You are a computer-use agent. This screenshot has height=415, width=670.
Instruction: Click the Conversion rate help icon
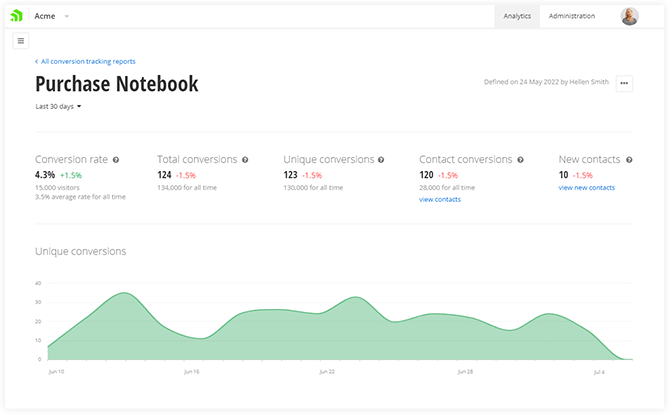point(116,160)
